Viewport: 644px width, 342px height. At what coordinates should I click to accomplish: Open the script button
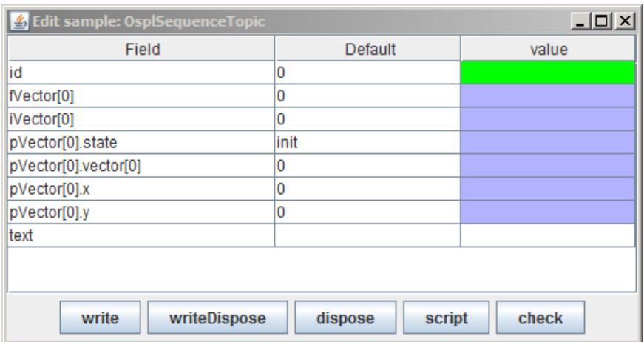point(446,318)
